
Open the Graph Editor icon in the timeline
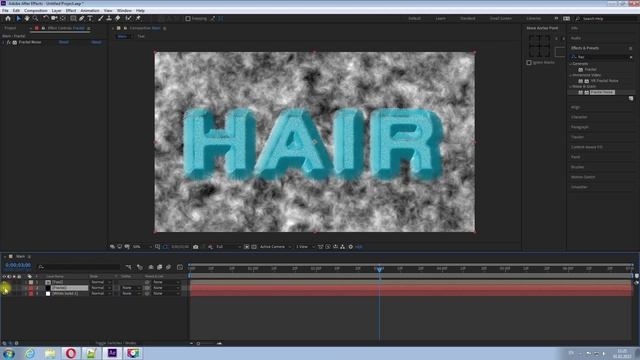[x=180, y=267]
